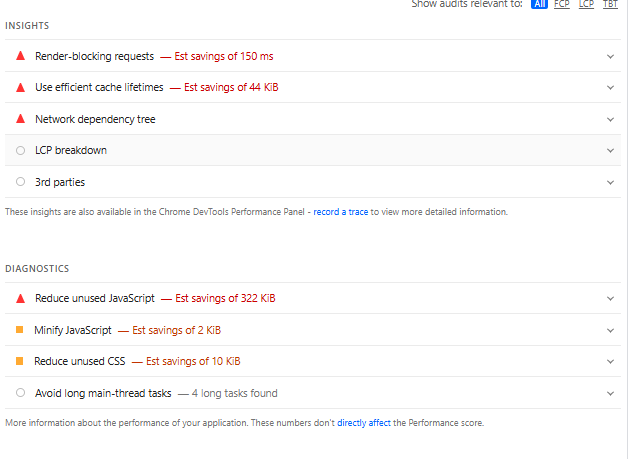Expand the Use efficient cache lifetimes chevron
Screen dimensions: 637x459
[x=610, y=88]
